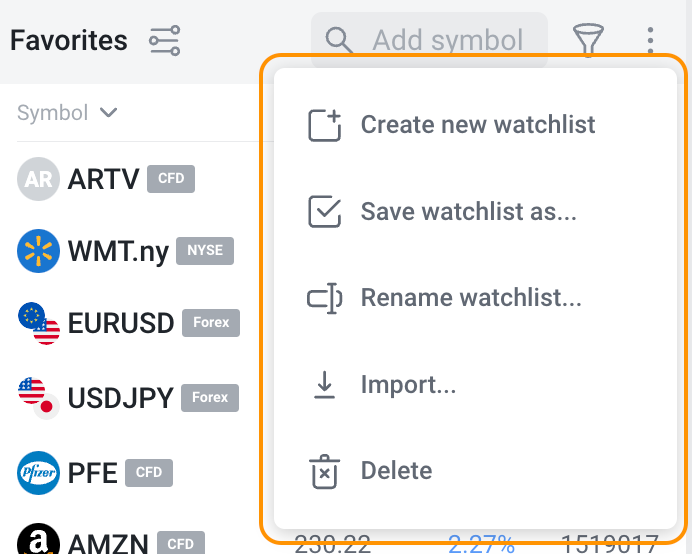
Task: Click the ARTV avatar icon
Action: [x=39, y=180]
